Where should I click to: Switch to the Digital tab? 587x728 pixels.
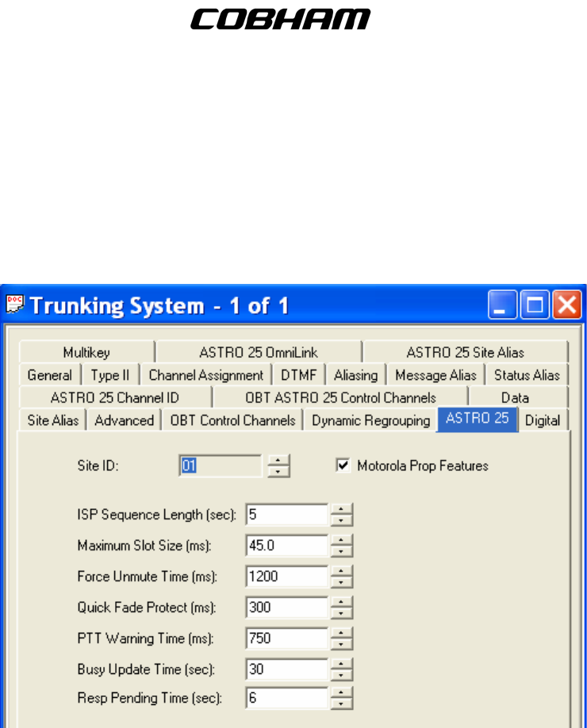pyautogui.click(x=543, y=420)
